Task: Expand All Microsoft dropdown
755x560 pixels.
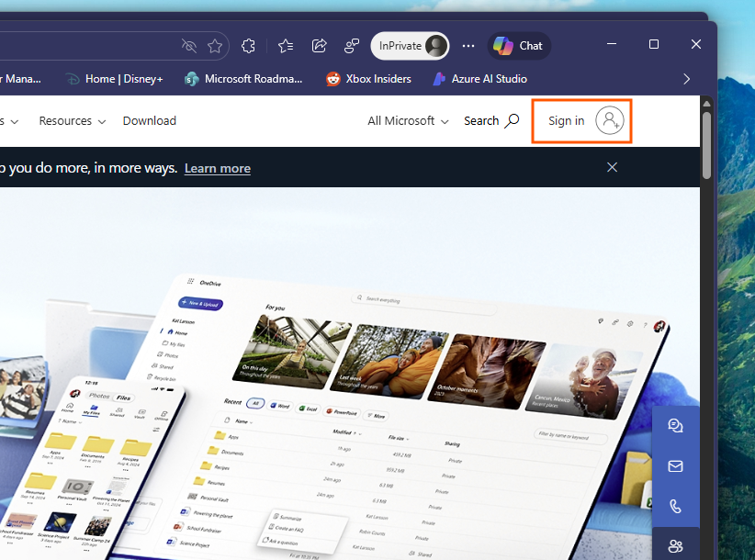Action: point(408,121)
